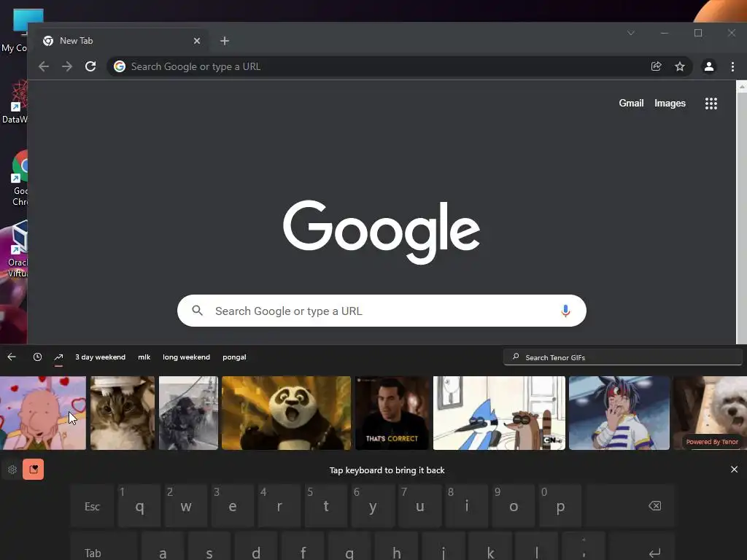Image resolution: width=747 pixels, height=560 pixels.
Task: Open a new tab with plus button
Action: click(225, 41)
